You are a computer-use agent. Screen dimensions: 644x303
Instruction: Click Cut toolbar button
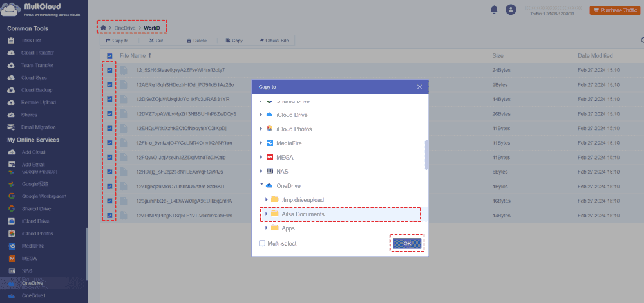coord(156,41)
